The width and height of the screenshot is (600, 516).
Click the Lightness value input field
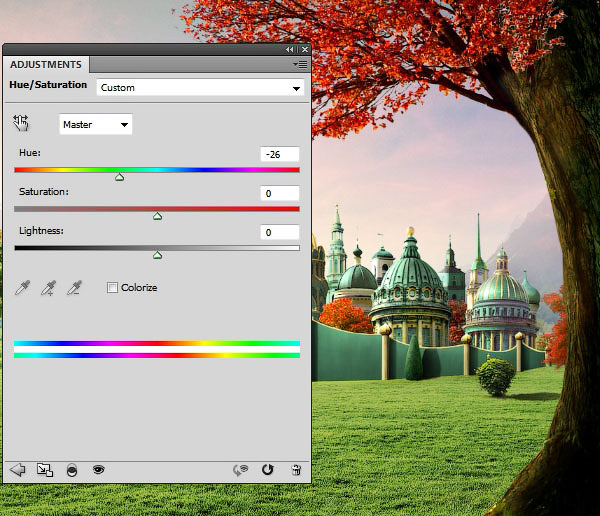tap(278, 232)
